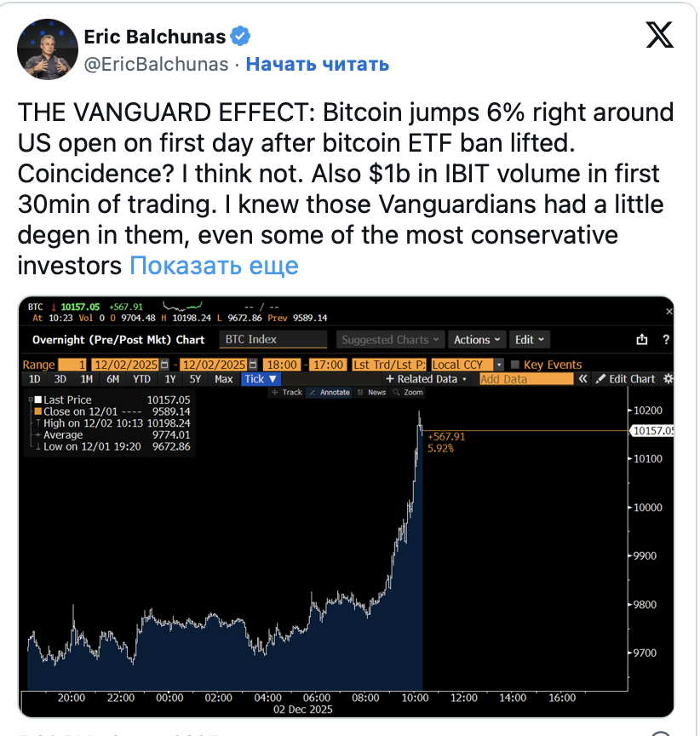Click the Начать читать follow link
This screenshot has width=700, height=736.
(x=318, y=64)
